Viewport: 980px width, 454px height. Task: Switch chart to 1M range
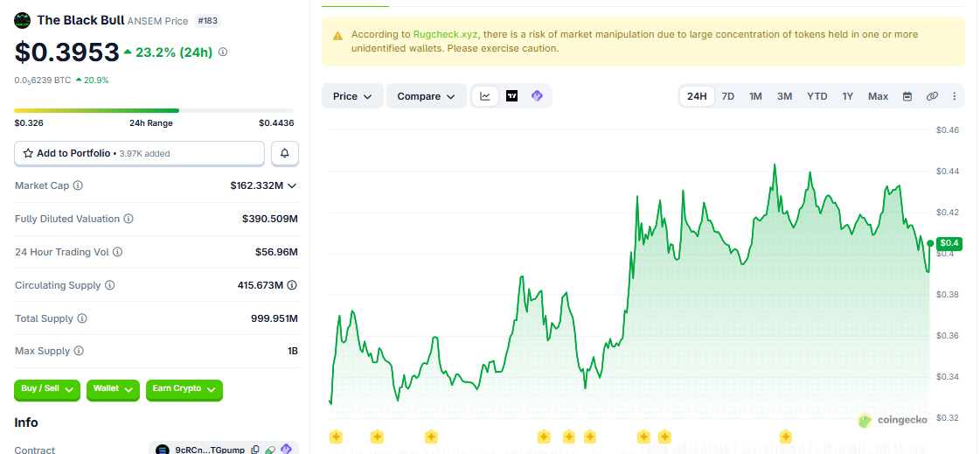(755, 96)
